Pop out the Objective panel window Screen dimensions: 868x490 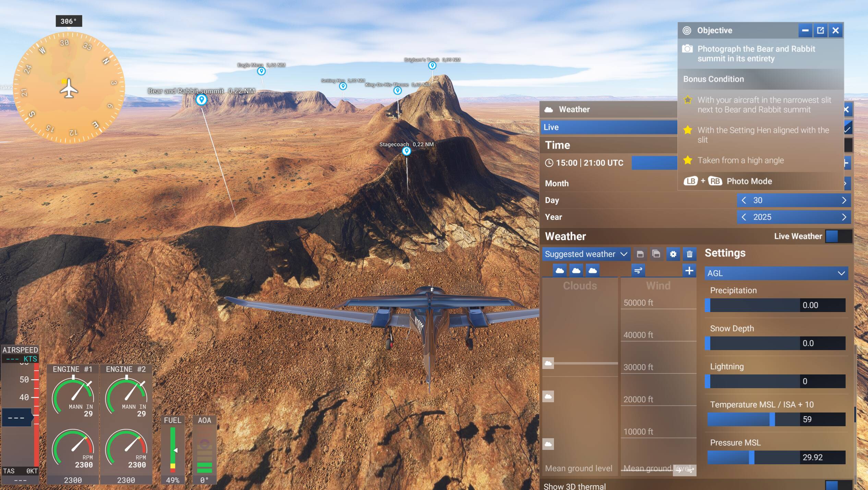pyautogui.click(x=820, y=31)
